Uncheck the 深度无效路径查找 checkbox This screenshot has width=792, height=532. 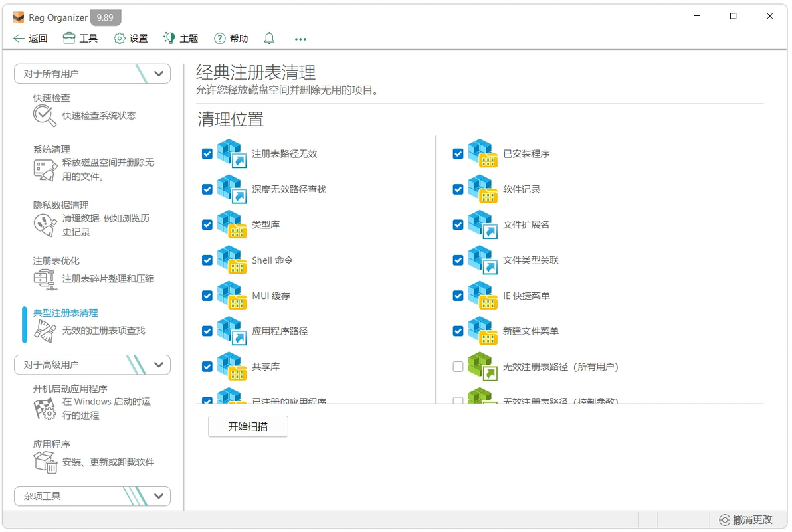(207, 189)
